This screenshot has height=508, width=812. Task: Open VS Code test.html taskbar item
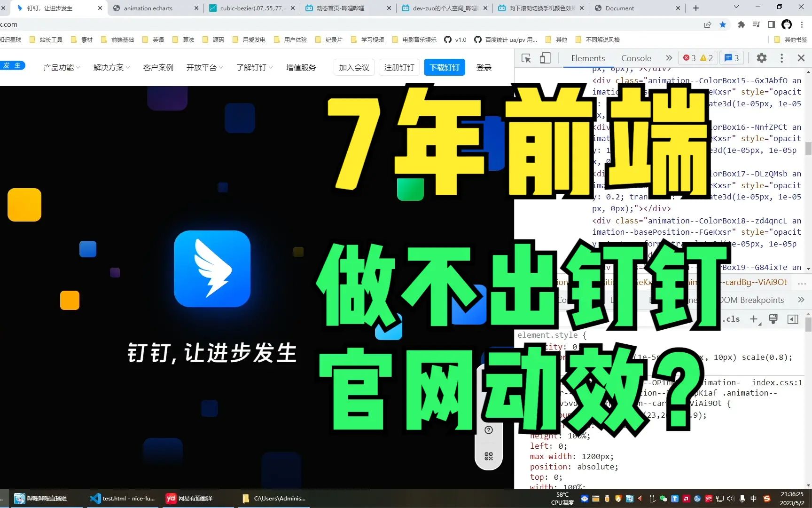[122, 499]
